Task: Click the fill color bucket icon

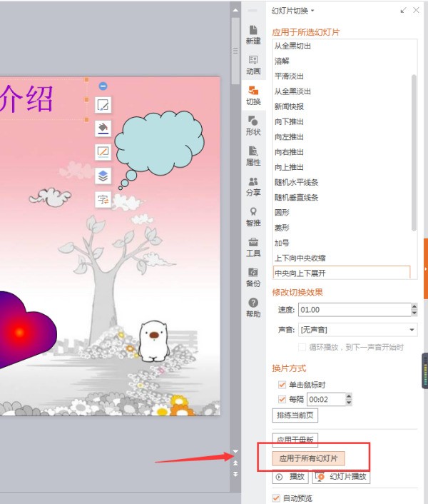Action: pyautogui.click(x=103, y=128)
